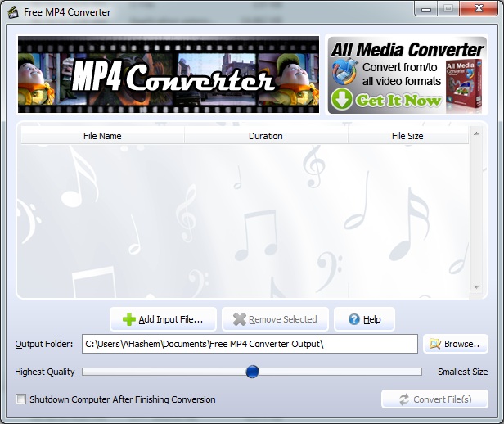
Task: Click the Output Folder label
Action: [x=44, y=344]
